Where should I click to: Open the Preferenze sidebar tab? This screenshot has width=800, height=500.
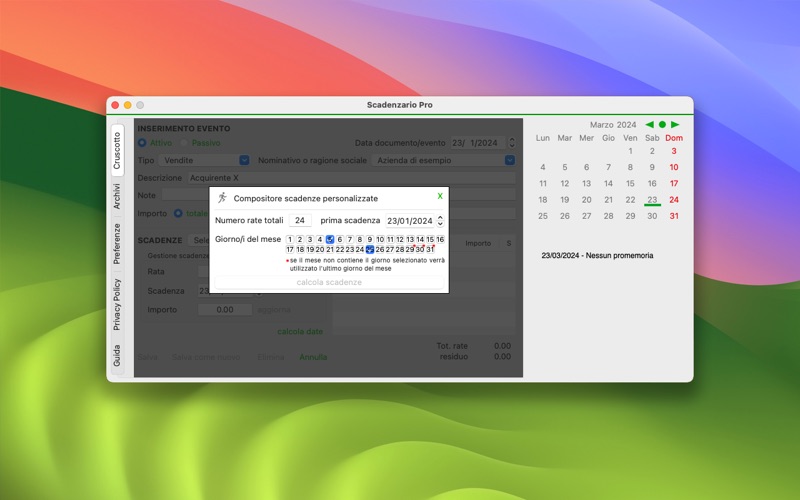(117, 243)
